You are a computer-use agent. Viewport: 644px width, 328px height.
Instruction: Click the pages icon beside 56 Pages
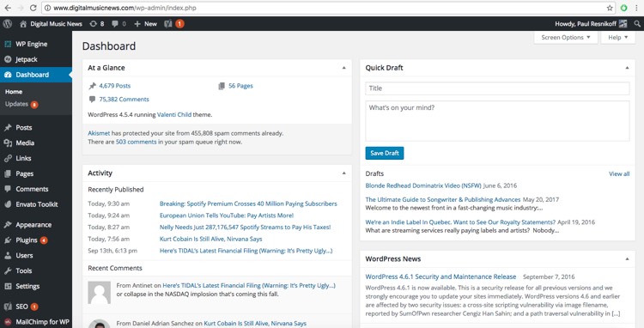pos(222,86)
